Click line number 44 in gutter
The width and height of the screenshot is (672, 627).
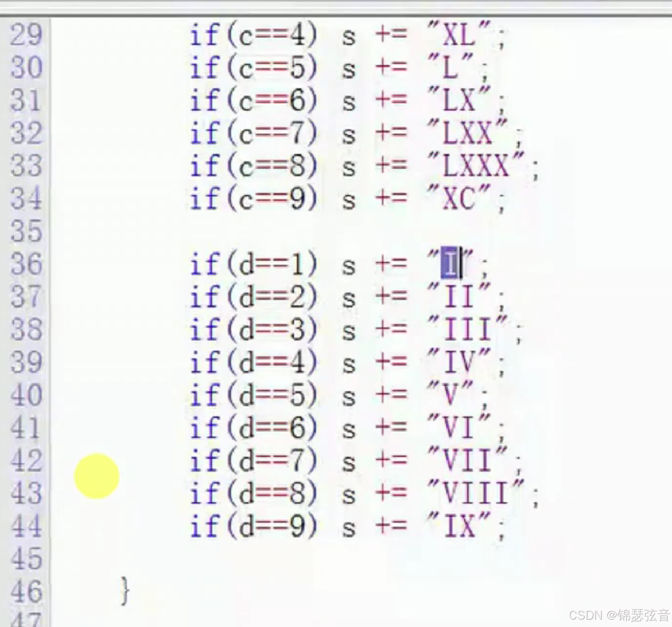(x=26, y=526)
